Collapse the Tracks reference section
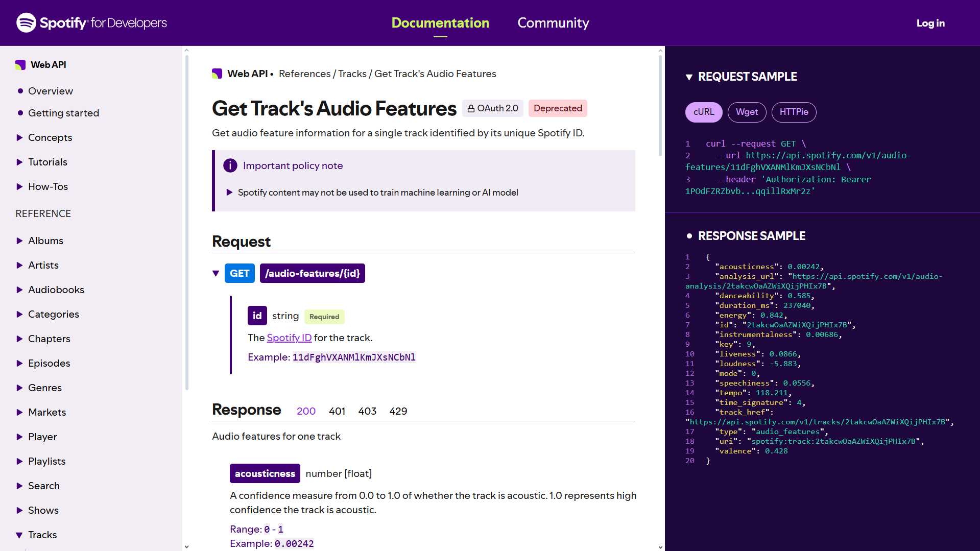Image resolution: width=980 pixels, height=551 pixels. pyautogui.click(x=19, y=535)
